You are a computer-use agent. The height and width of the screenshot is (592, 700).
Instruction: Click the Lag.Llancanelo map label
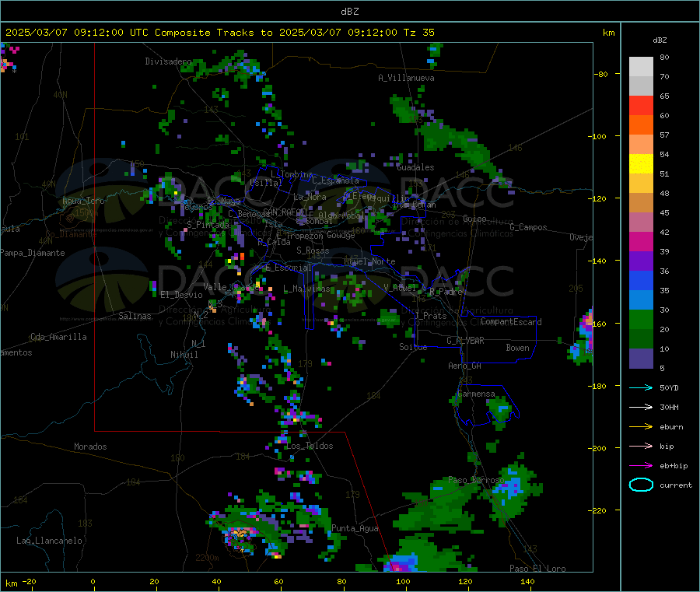click(x=49, y=541)
